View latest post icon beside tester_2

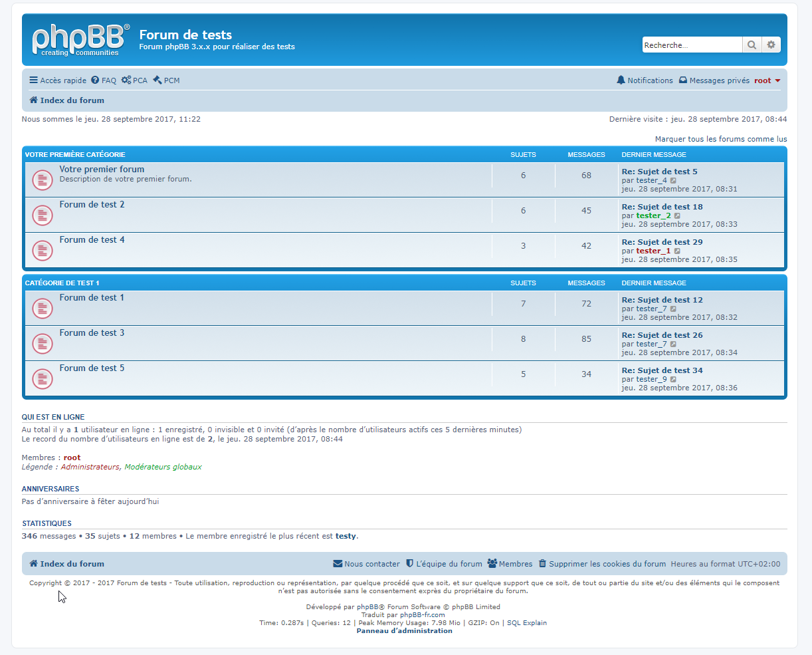pyautogui.click(x=677, y=215)
